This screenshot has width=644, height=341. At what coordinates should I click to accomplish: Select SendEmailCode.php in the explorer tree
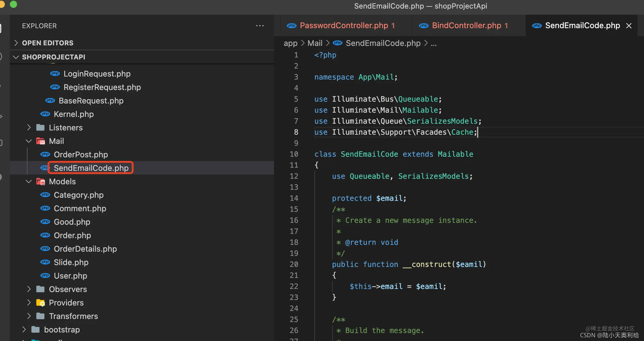pyautogui.click(x=91, y=168)
